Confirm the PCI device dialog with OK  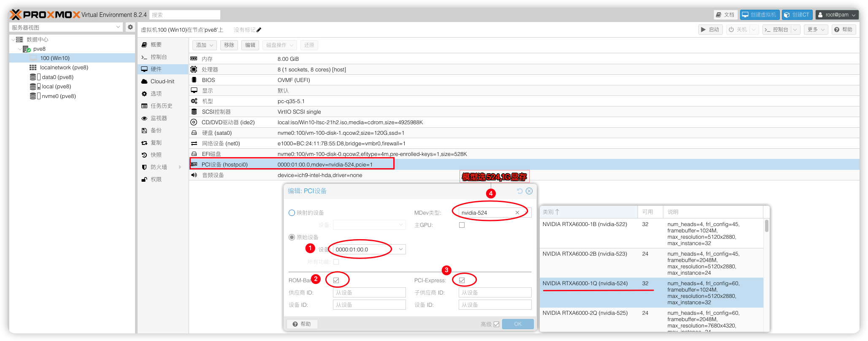coord(518,324)
